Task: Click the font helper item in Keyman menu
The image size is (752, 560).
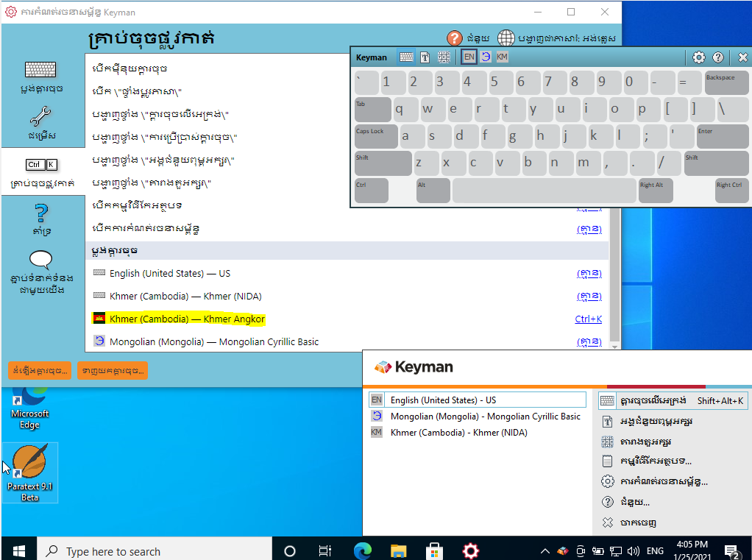Action: tap(673, 422)
